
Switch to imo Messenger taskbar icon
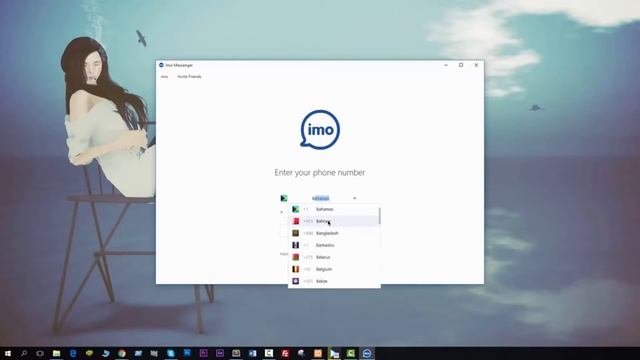pyautogui.click(x=367, y=353)
